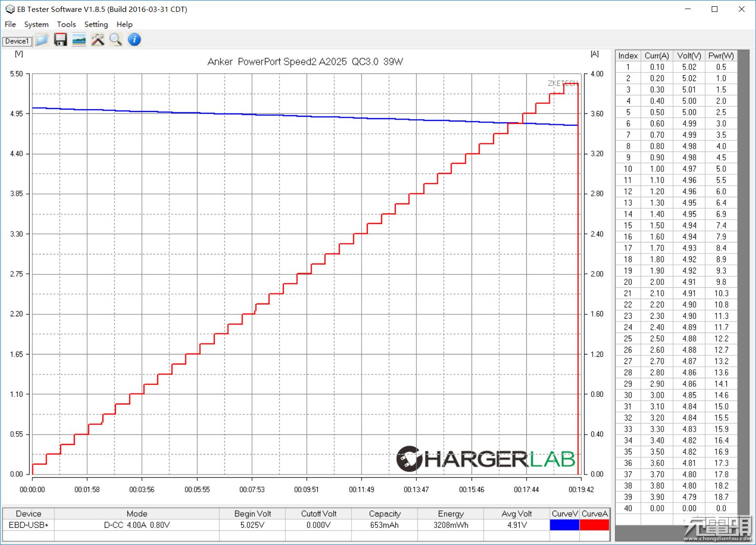This screenshot has height=545, width=756.
Task: Open the System menu
Action: click(36, 24)
